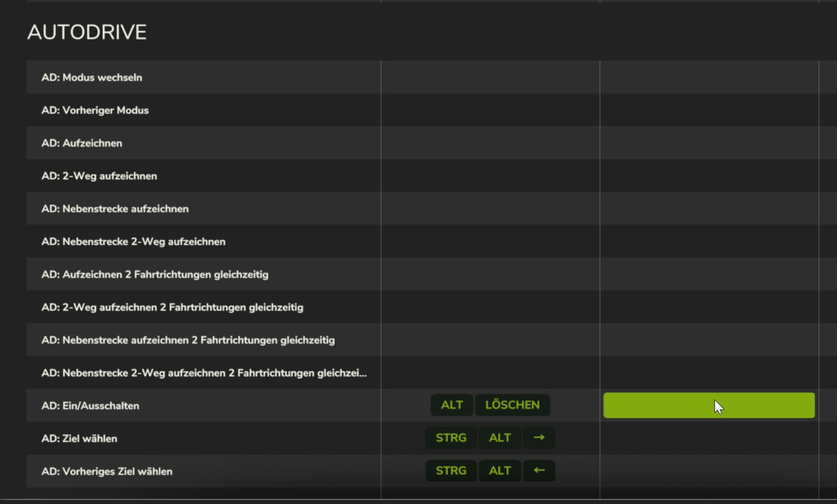The width and height of the screenshot is (837, 504).
Task: Click the "AD: 2-Weg aufzeichnen" label
Action: (99, 176)
